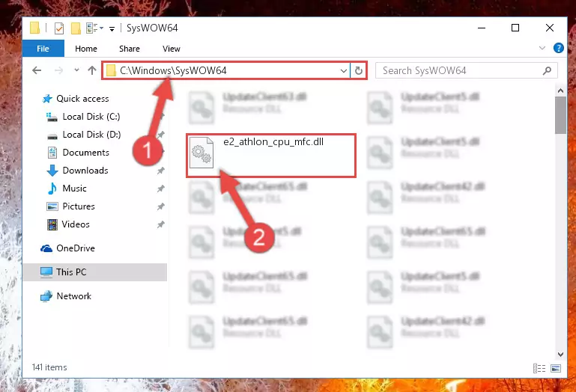Select OneDrive in the navigation pane
The image size is (576, 392).
tap(76, 248)
